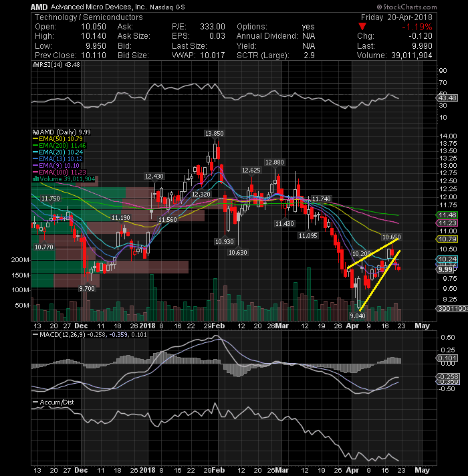Click the AMD ticker symbol in header
Screen dimensions: 468x476
coord(39,7)
